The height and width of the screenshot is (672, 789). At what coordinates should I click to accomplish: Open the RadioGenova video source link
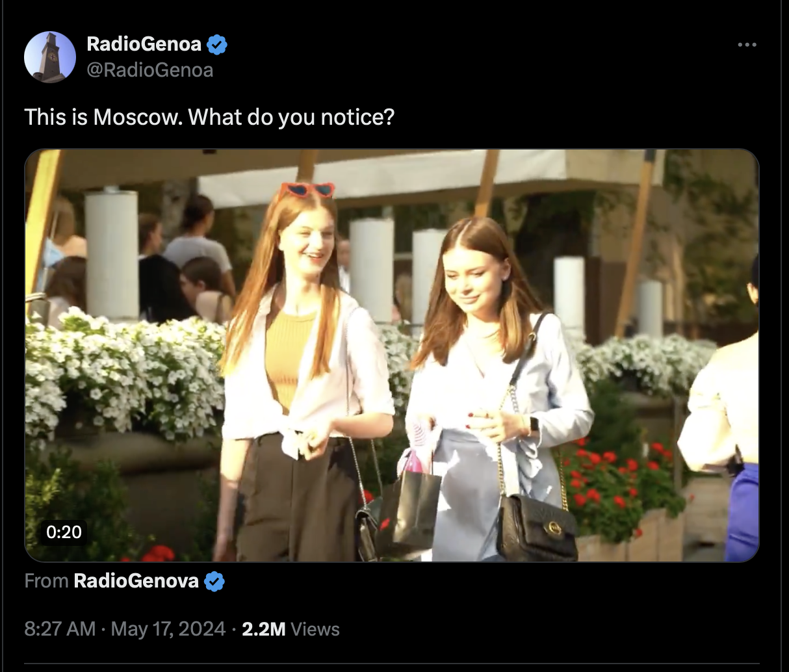[136, 580]
